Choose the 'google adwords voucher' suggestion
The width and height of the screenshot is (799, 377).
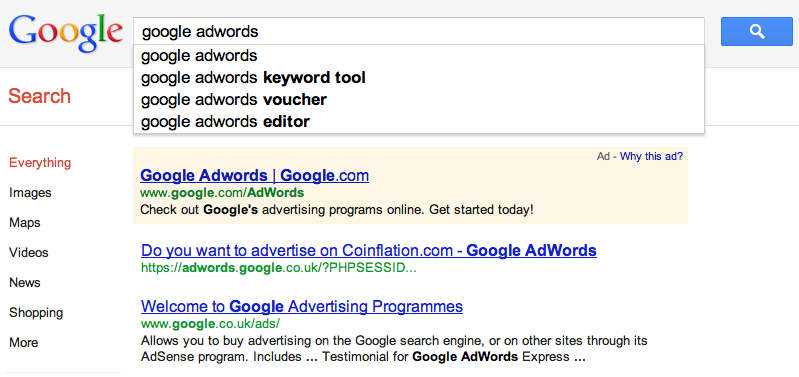click(x=419, y=100)
